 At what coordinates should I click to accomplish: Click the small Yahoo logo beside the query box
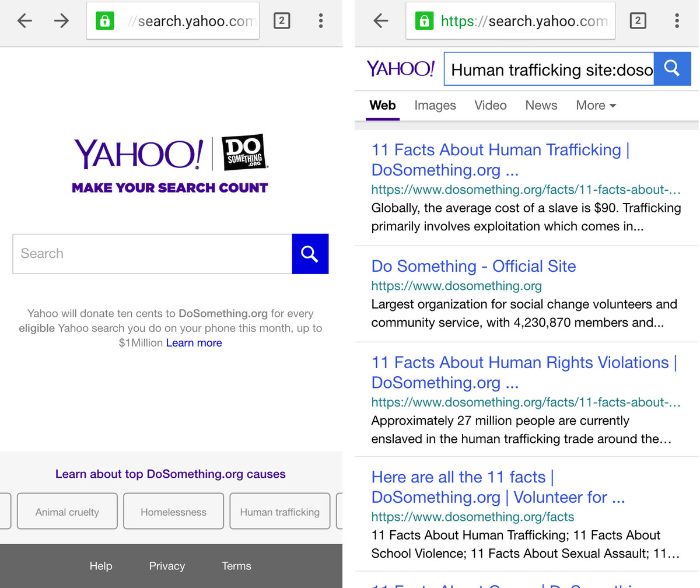(400, 69)
